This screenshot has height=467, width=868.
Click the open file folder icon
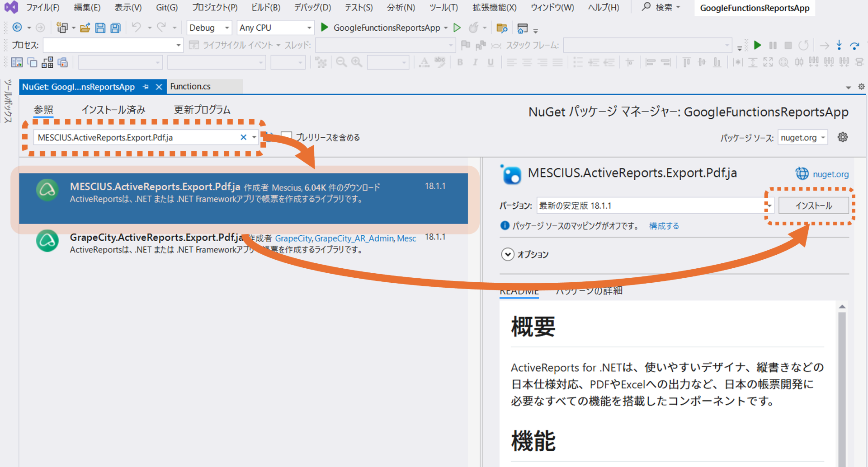(85, 28)
